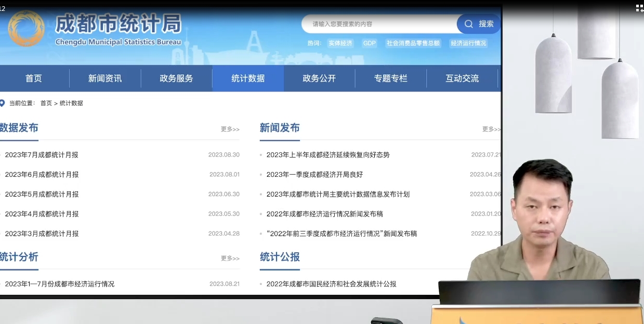
Task: Open the 新闻资讯 navigation menu item
Action: pyautogui.click(x=104, y=78)
